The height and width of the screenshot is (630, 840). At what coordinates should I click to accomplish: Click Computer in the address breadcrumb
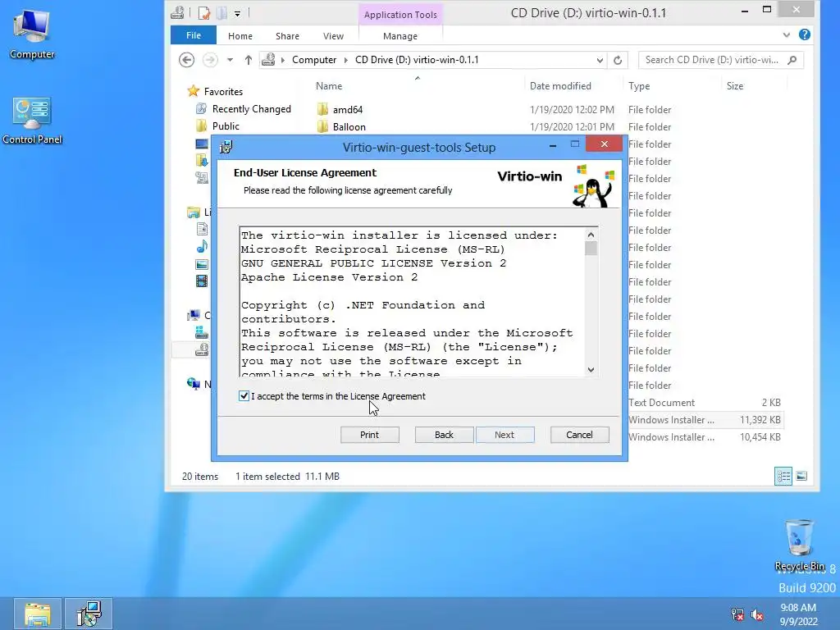click(x=314, y=60)
